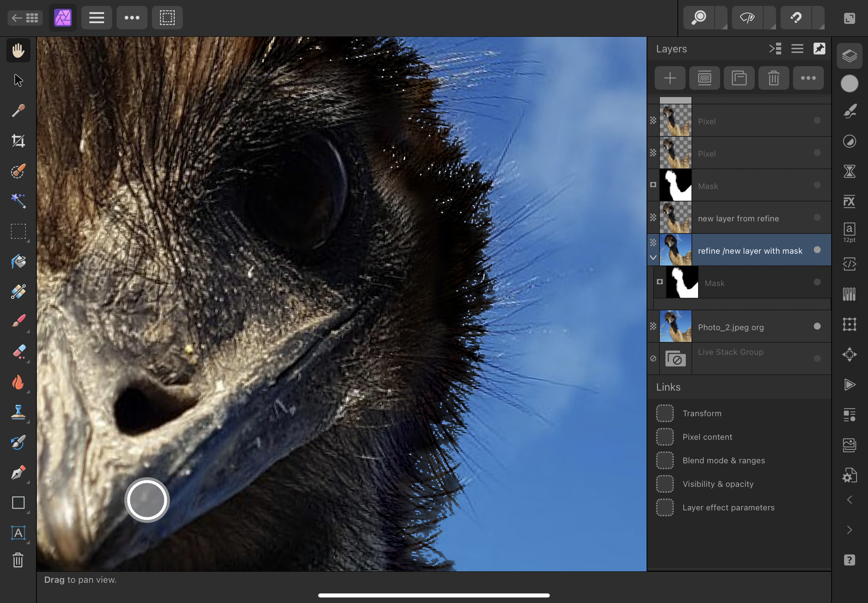The height and width of the screenshot is (603, 868).
Task: Open the Color studio circle swatch
Action: point(849,83)
